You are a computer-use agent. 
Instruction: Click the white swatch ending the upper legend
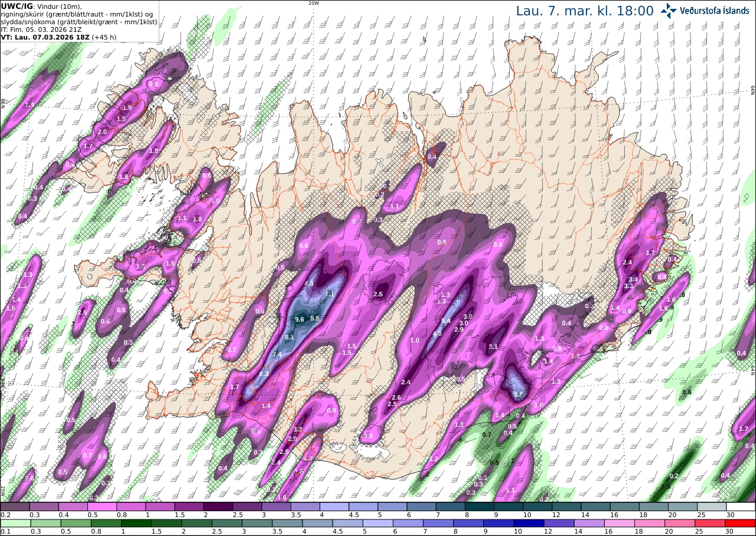[x=741, y=506]
